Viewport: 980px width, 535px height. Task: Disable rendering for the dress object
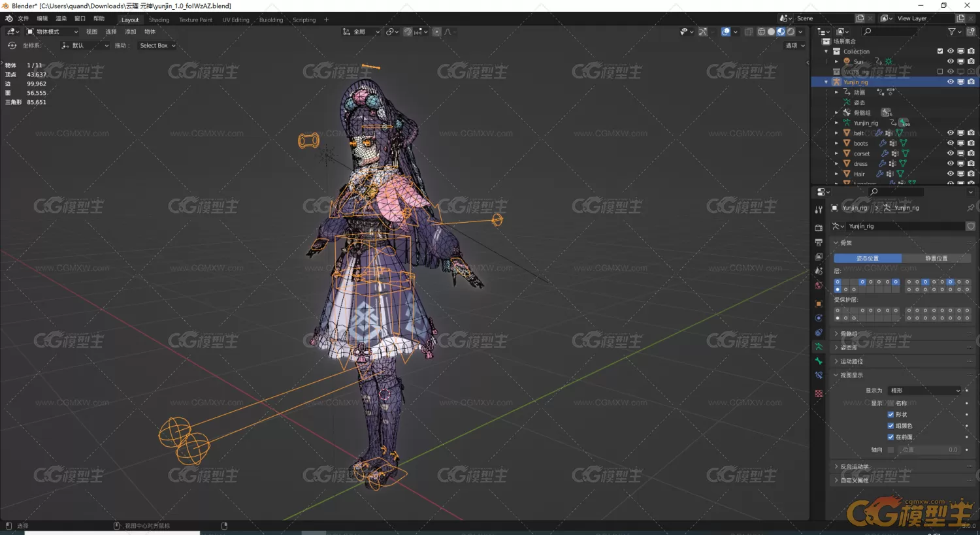click(971, 163)
